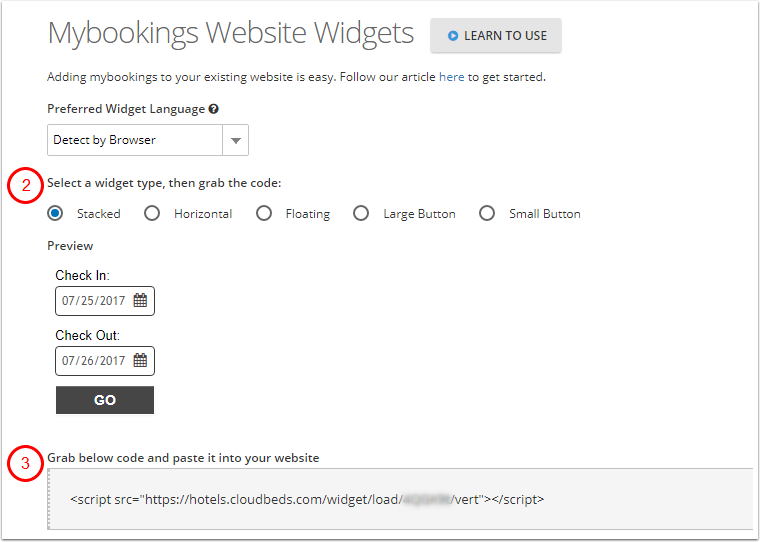This screenshot has width=760, height=542.
Task: Choose the Floating widget type
Action: (264, 213)
